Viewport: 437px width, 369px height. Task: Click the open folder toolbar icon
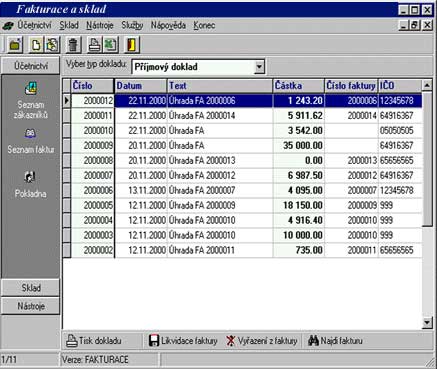(15, 45)
